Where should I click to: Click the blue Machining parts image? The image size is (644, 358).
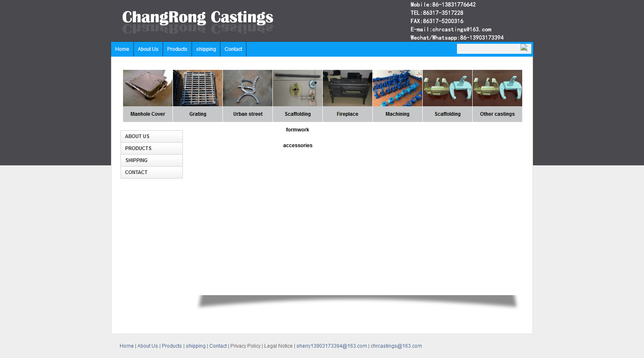[398, 88]
